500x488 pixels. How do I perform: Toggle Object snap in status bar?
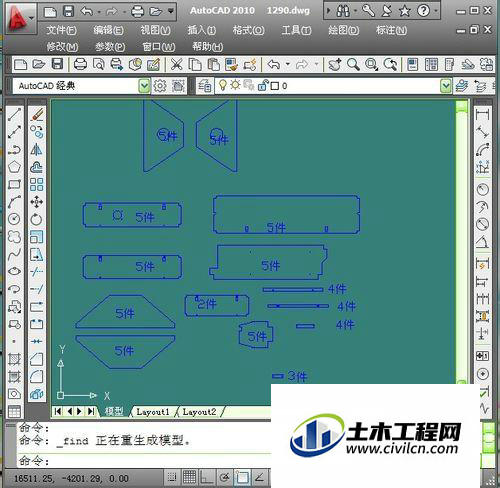click(242, 478)
